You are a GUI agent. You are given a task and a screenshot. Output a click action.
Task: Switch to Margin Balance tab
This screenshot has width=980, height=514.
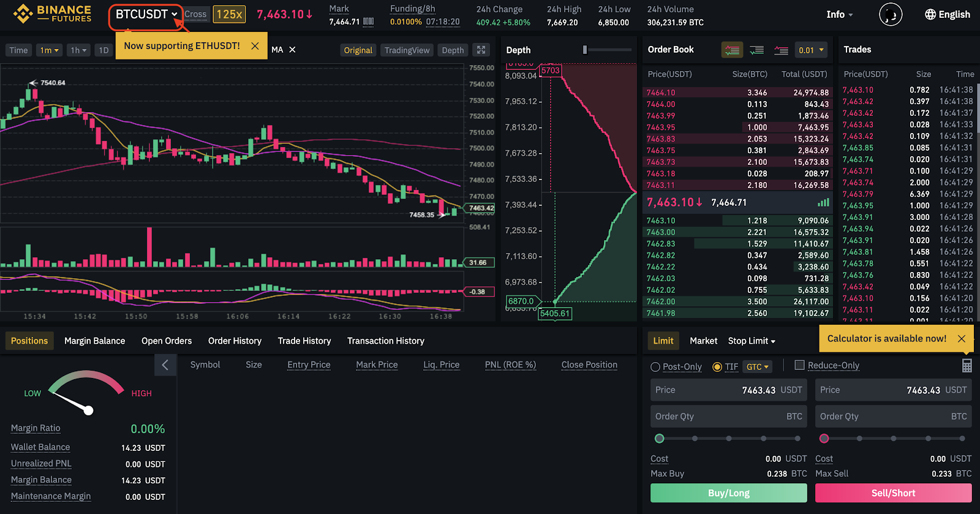(x=94, y=341)
